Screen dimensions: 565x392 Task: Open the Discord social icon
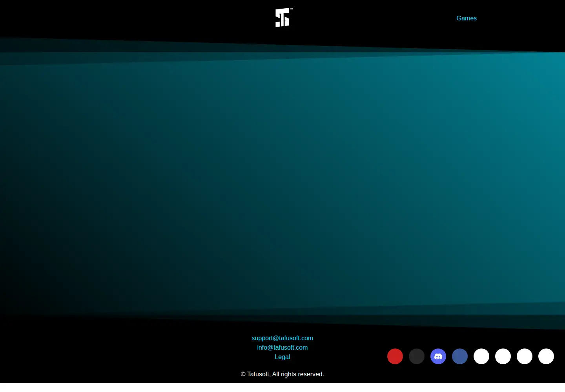point(438,356)
